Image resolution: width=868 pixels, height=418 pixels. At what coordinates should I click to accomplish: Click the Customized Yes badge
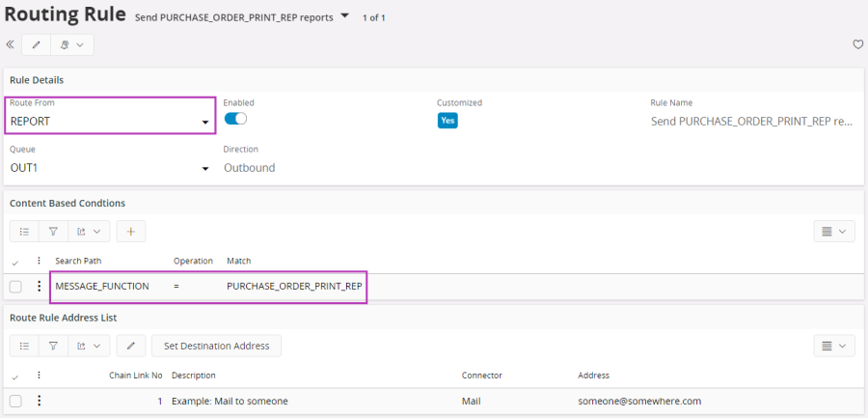pyautogui.click(x=448, y=121)
